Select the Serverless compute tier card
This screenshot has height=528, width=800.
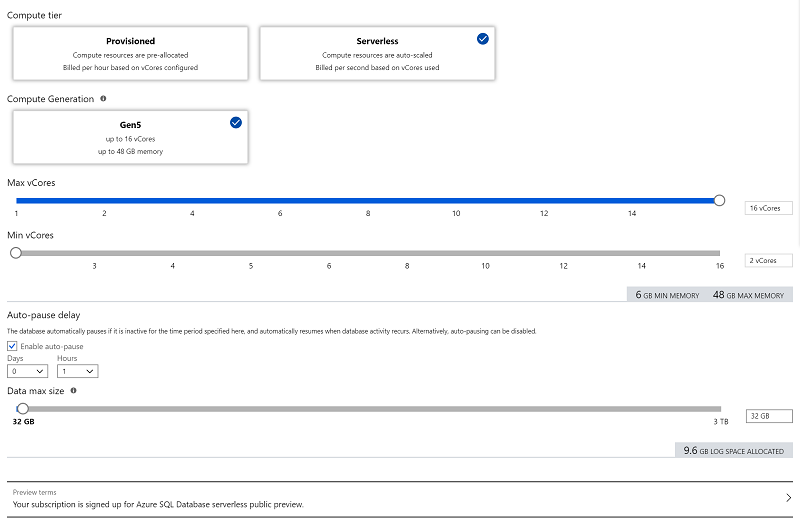coord(377,54)
